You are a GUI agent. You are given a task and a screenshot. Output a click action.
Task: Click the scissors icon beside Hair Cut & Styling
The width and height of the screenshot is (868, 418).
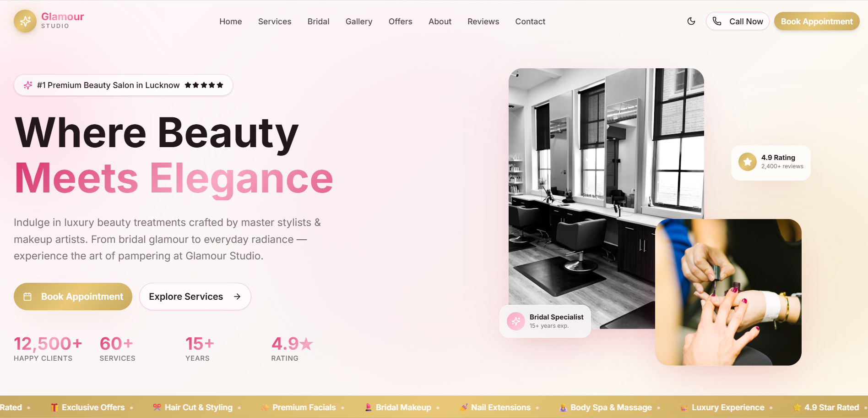coord(157,407)
